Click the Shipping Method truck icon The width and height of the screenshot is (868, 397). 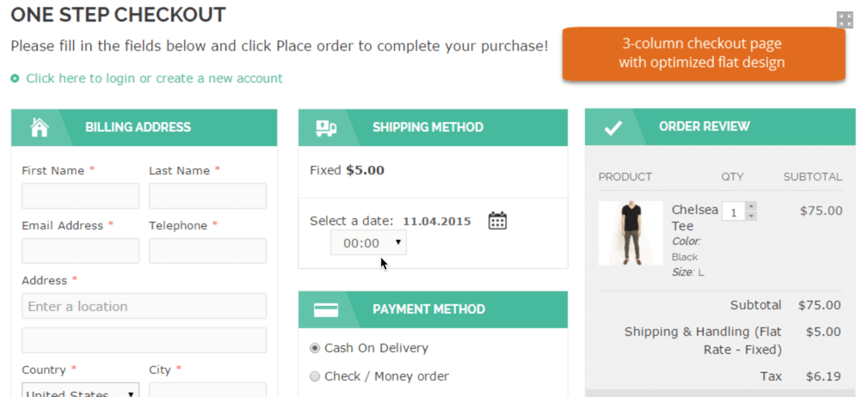point(326,127)
